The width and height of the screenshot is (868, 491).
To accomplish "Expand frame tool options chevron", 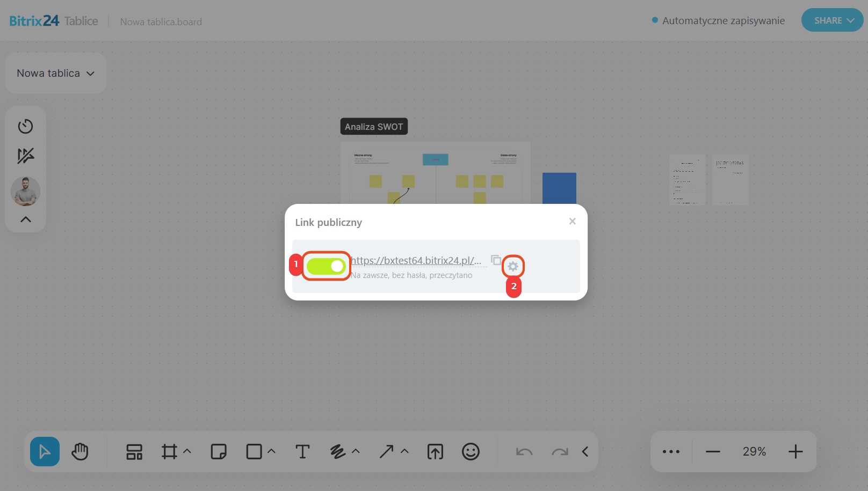I will click(187, 451).
